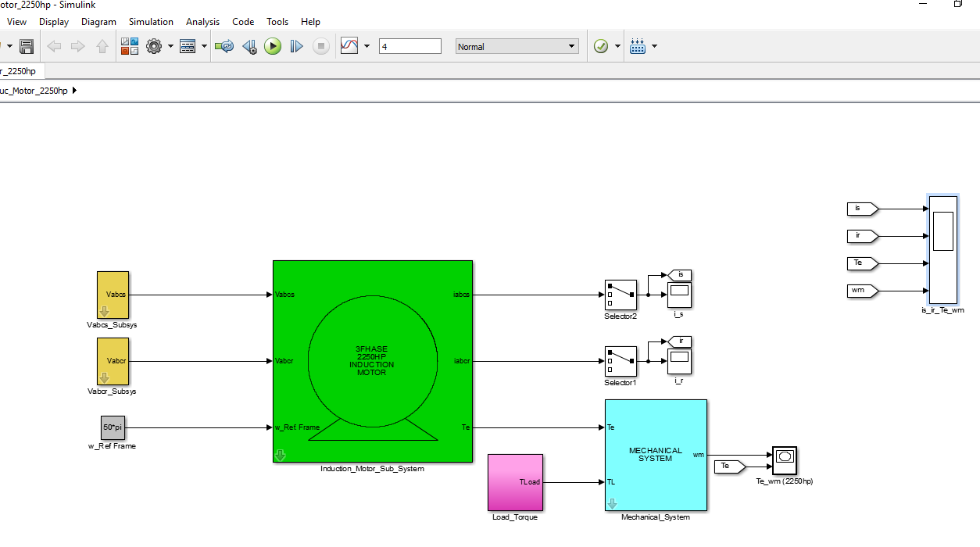The height and width of the screenshot is (547, 980).
Task: Click the Update Diagram icon
Action: 224,47
